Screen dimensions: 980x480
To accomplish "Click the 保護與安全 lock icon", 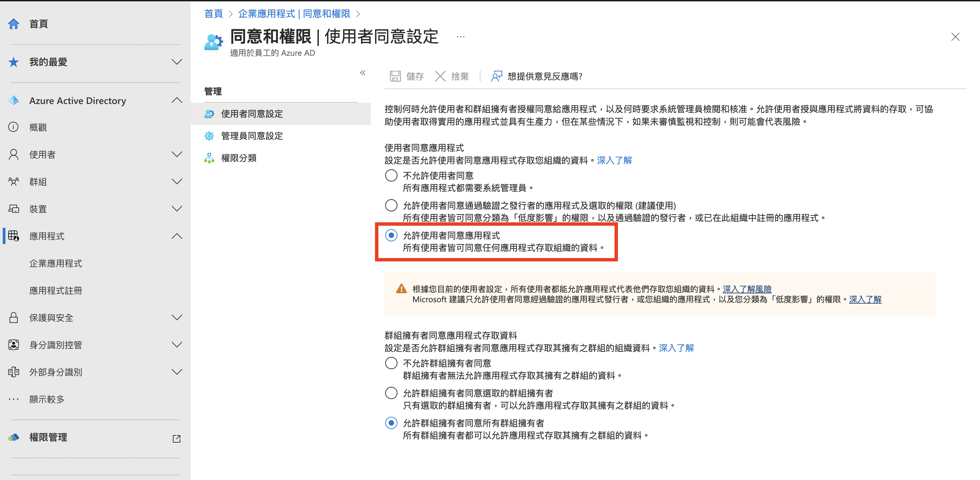I will tap(14, 318).
